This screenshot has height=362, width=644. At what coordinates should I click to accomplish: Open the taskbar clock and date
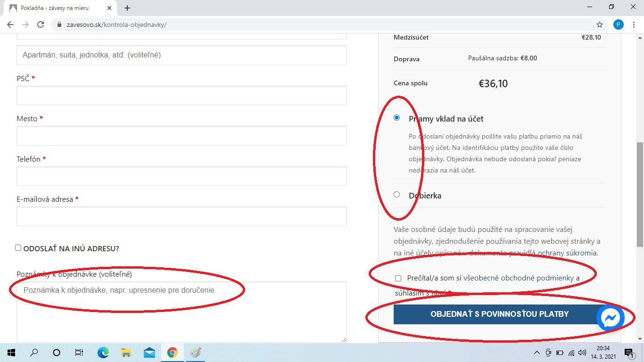[x=603, y=353]
